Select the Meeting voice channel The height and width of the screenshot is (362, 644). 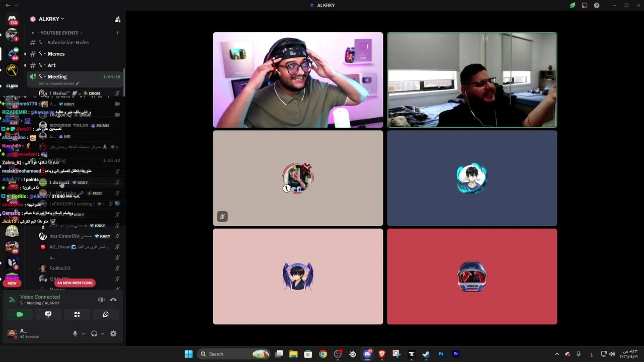pyautogui.click(x=74, y=79)
